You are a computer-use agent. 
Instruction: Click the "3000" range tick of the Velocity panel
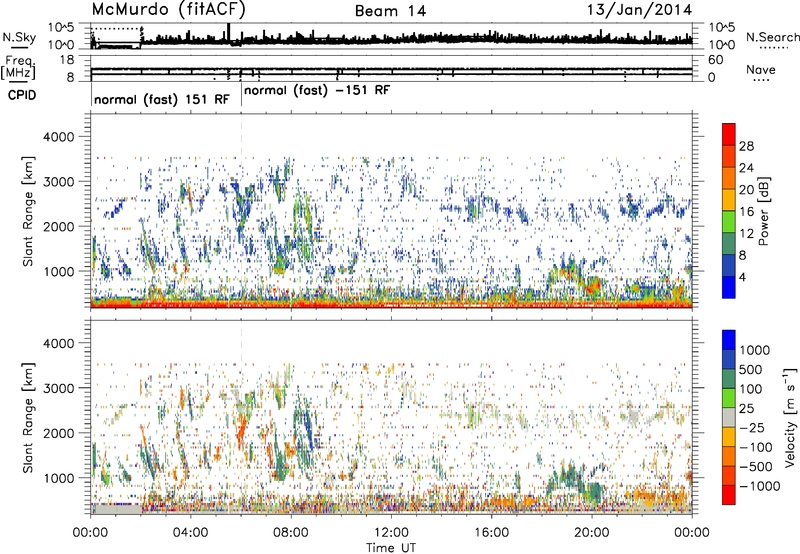[58, 388]
